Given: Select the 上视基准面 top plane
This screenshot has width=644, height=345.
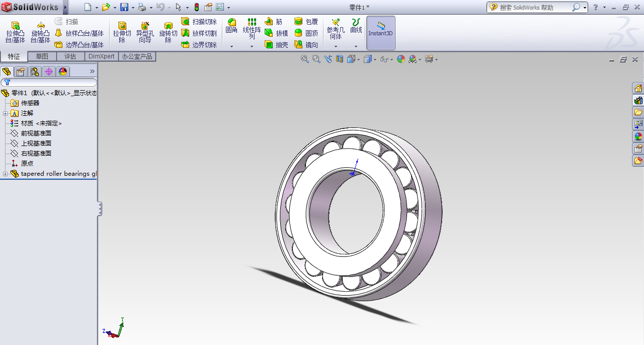Looking at the screenshot, I should click(31, 144).
